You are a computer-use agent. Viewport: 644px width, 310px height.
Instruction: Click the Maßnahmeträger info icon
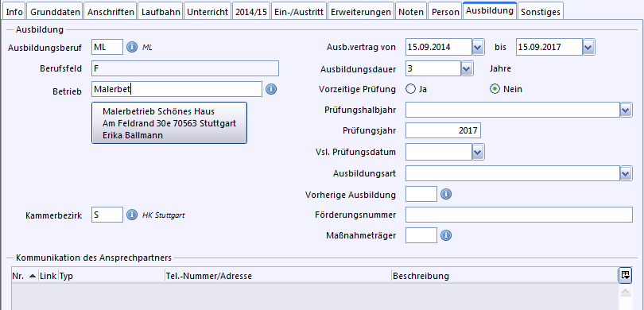(x=446, y=235)
